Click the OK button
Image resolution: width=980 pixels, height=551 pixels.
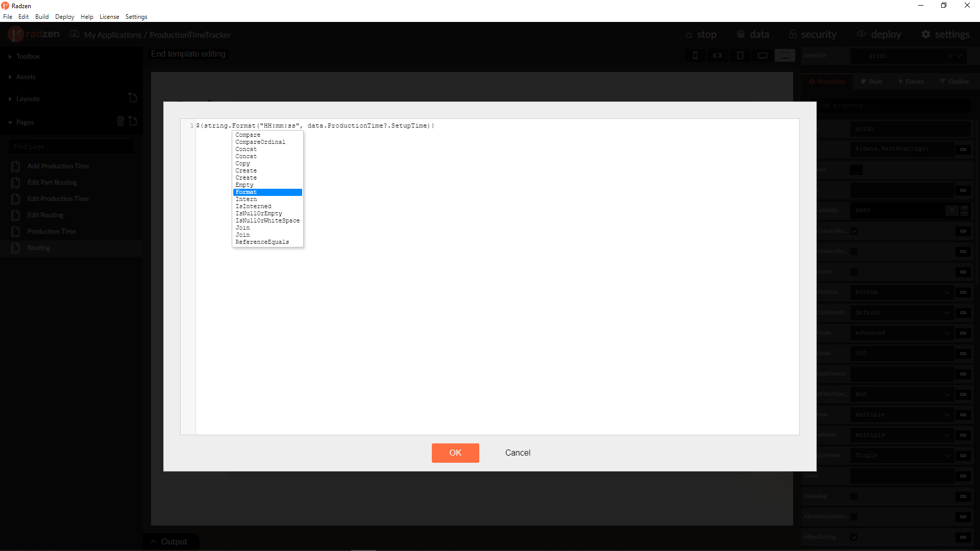tap(455, 453)
